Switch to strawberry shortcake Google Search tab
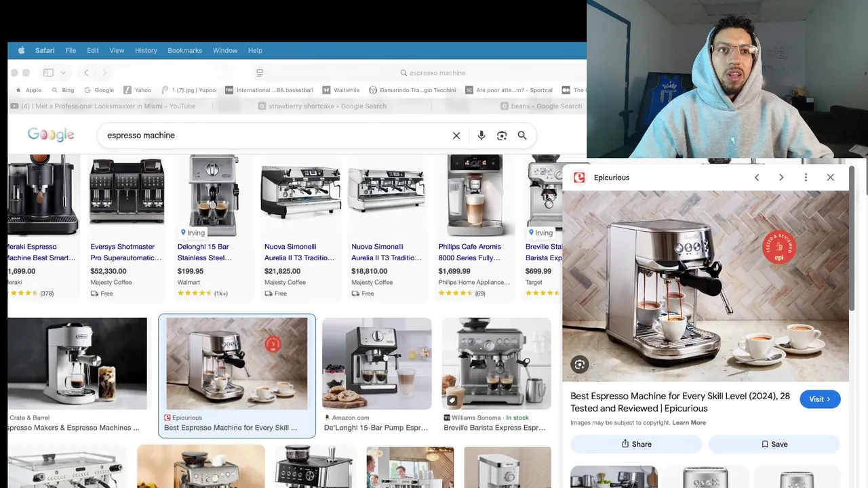Screen dimensions: 868x488 click(323, 106)
